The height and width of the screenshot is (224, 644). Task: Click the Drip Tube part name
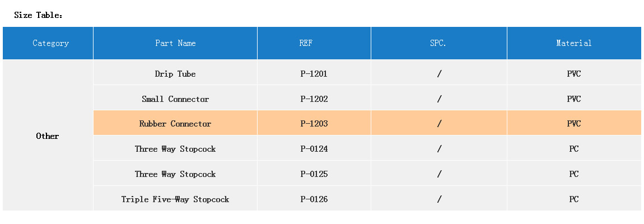pos(175,74)
